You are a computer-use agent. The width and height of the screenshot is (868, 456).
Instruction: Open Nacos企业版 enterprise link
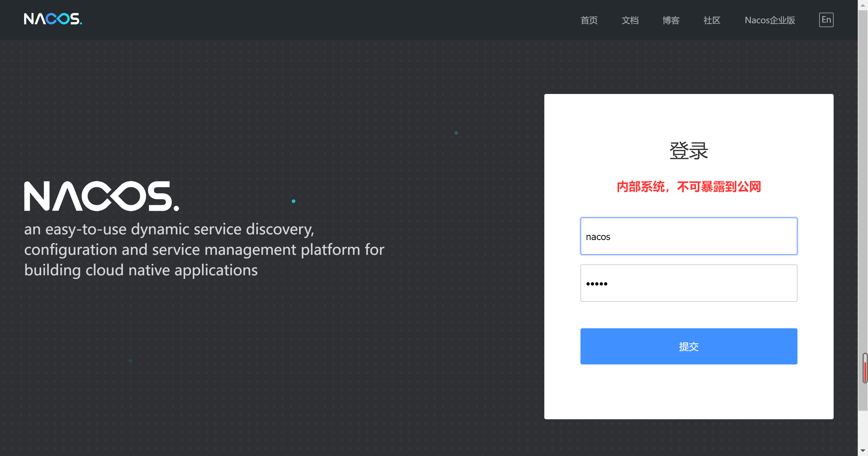click(770, 20)
